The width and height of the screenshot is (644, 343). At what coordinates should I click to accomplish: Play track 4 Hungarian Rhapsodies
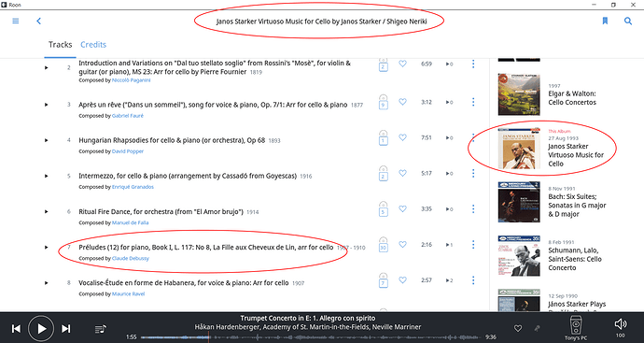coord(47,140)
